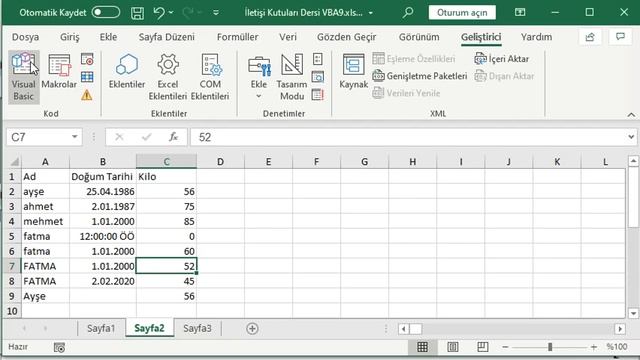
Task: Click the zoom out minus button
Action: (x=505, y=347)
